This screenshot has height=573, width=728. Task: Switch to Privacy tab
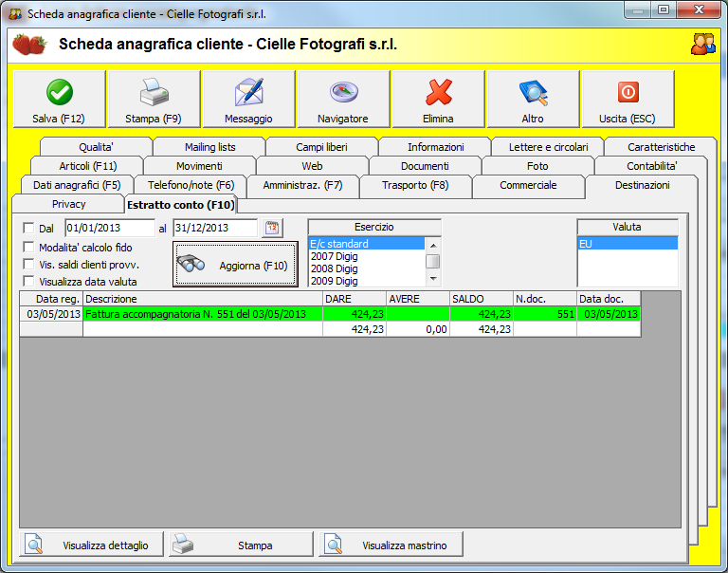tap(68, 204)
